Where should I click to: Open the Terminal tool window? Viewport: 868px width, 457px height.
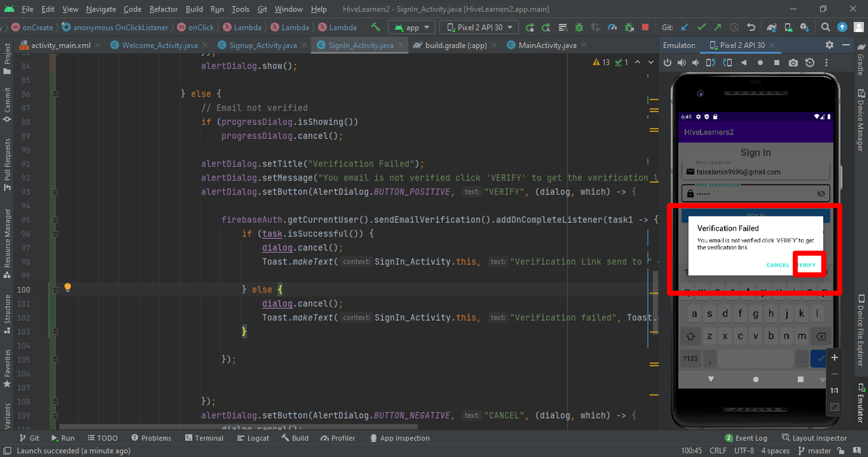(203, 438)
